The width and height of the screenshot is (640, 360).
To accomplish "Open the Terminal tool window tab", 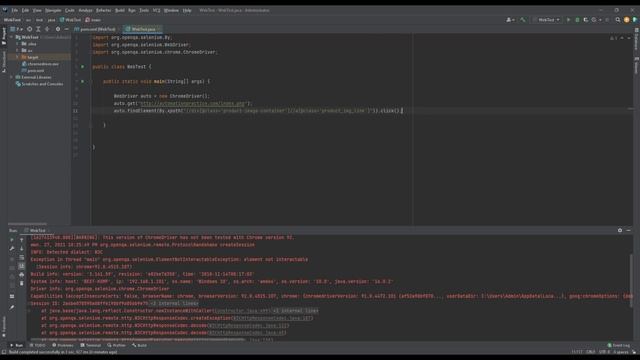I will click(91, 345).
